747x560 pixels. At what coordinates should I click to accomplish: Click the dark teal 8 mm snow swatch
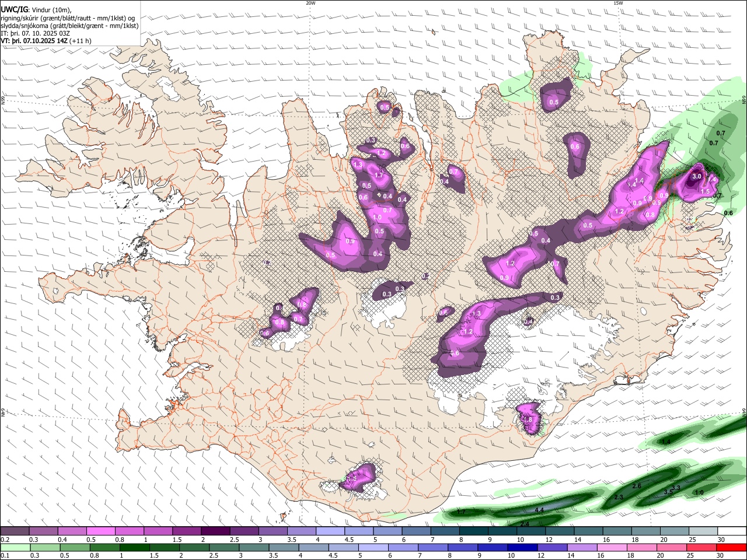pos(474,531)
